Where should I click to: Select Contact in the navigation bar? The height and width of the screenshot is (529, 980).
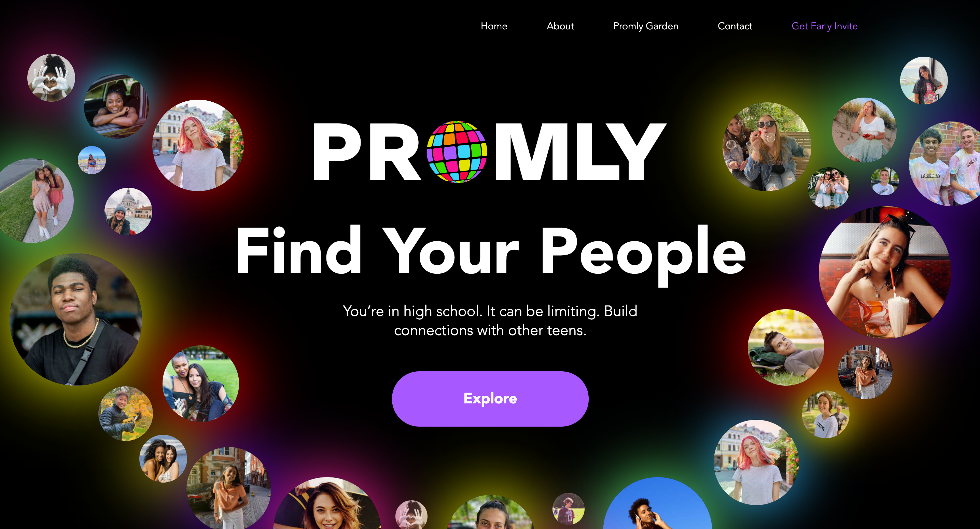(x=734, y=26)
